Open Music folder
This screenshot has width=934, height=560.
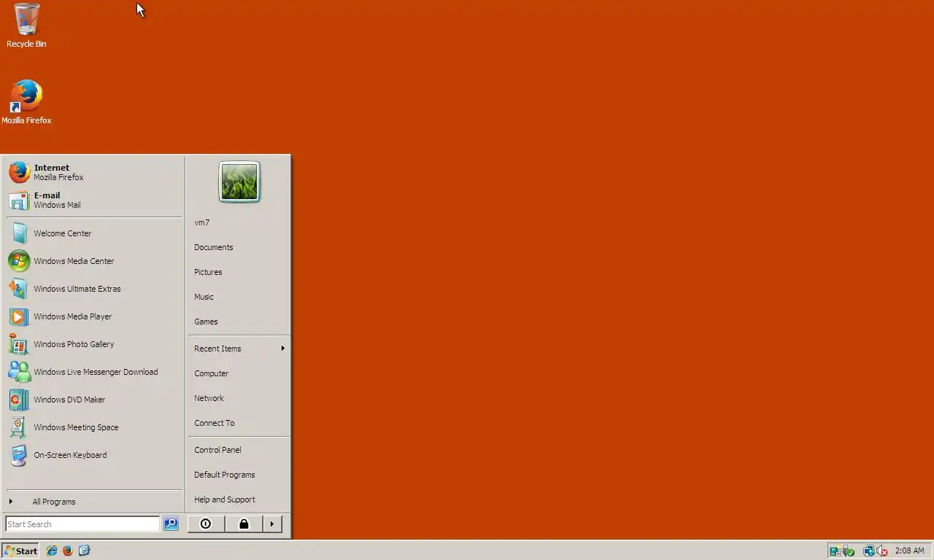tap(239, 297)
